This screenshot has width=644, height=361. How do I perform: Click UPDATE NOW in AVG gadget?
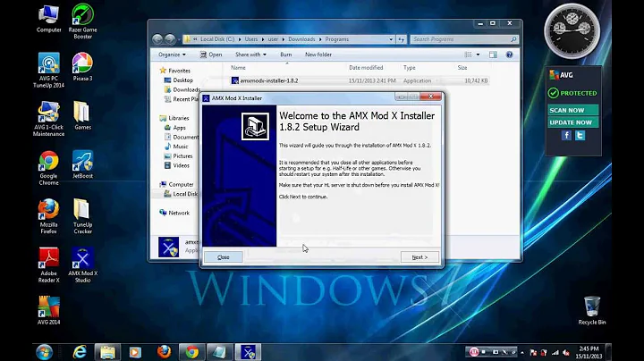[573, 122]
